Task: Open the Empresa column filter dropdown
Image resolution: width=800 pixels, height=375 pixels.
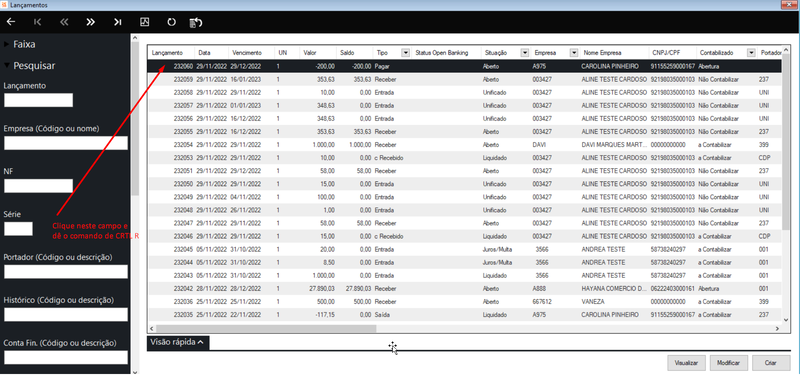Action: pyautogui.click(x=574, y=53)
